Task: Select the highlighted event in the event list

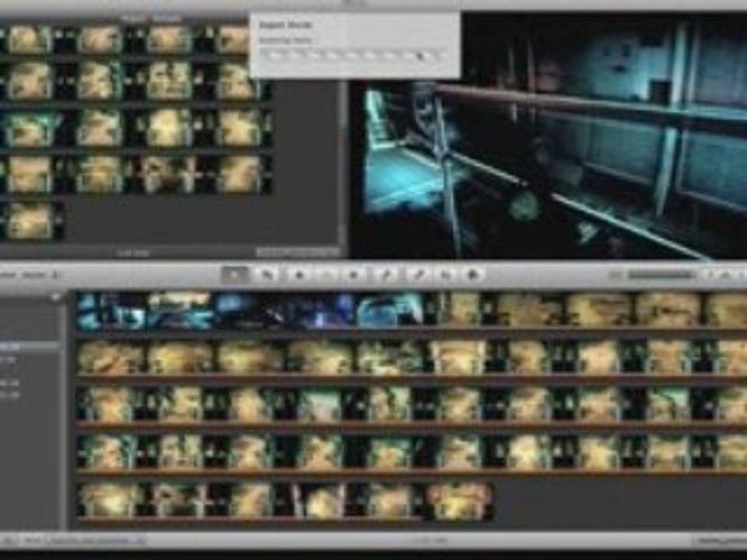Action: tap(30, 346)
